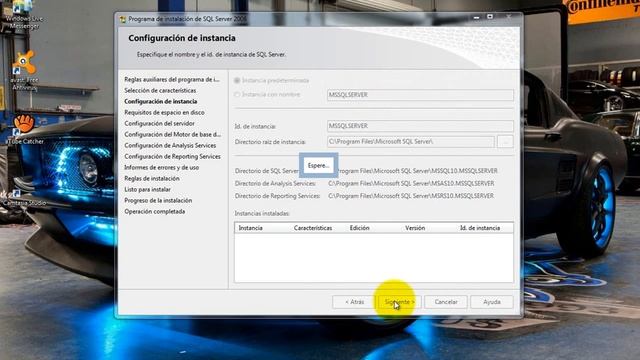
Task: Click the Espere... popup message
Action: pos(318,165)
